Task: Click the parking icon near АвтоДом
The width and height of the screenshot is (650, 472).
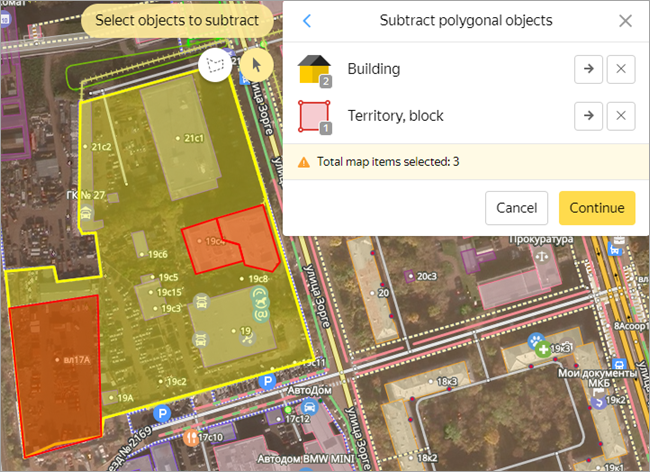Action: [x=266, y=382]
